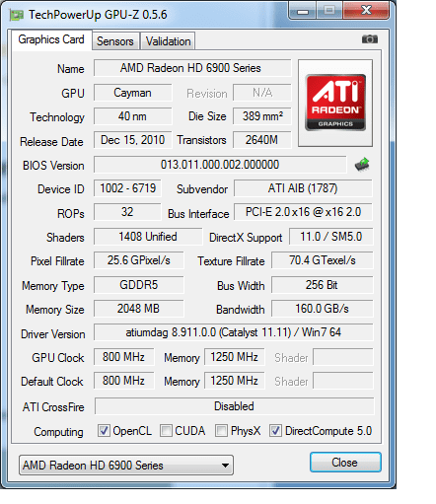Click the GPU field showing Cayman

(132, 93)
